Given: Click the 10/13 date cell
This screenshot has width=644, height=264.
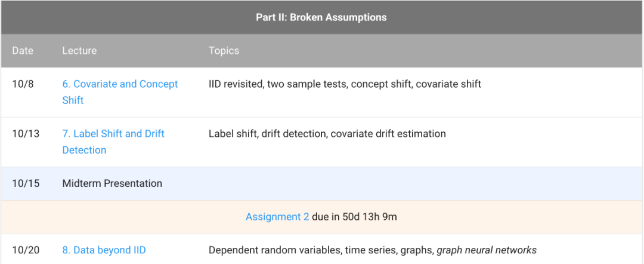Looking at the screenshot, I should click(x=26, y=134).
